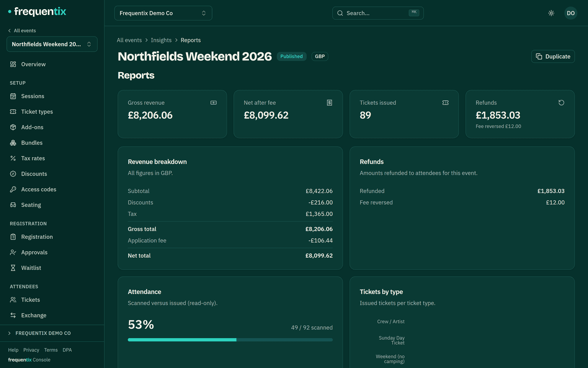This screenshot has height=368, width=588.
Task: Click the Tickets people icon in the sidebar
Action: point(13,300)
